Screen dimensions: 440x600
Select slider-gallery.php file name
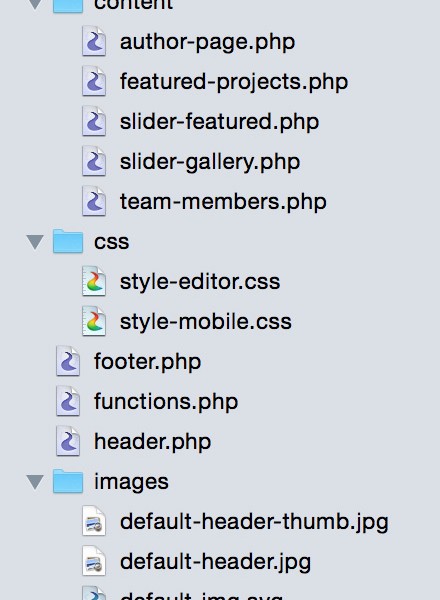[210, 162]
